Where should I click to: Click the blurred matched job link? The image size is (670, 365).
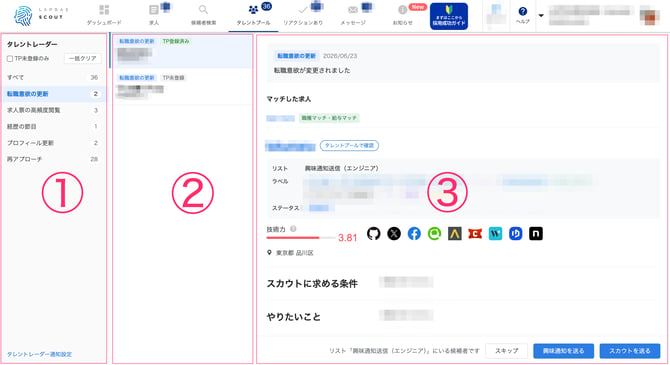click(280, 118)
